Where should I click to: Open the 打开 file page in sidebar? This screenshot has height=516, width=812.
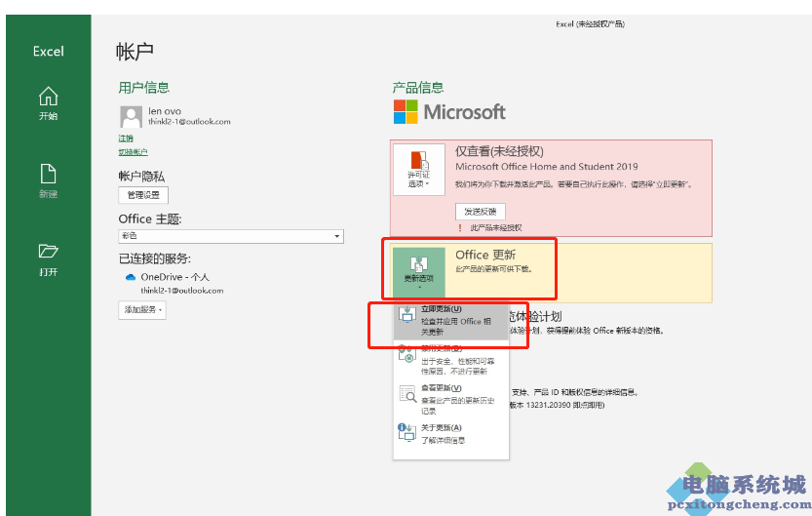tap(48, 259)
